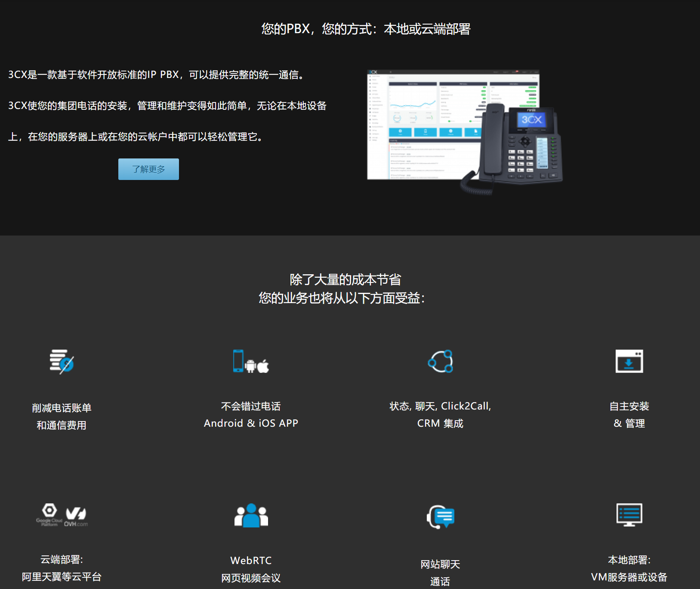Click the phone bill reduction icon
The image size is (700, 589).
[x=62, y=362]
